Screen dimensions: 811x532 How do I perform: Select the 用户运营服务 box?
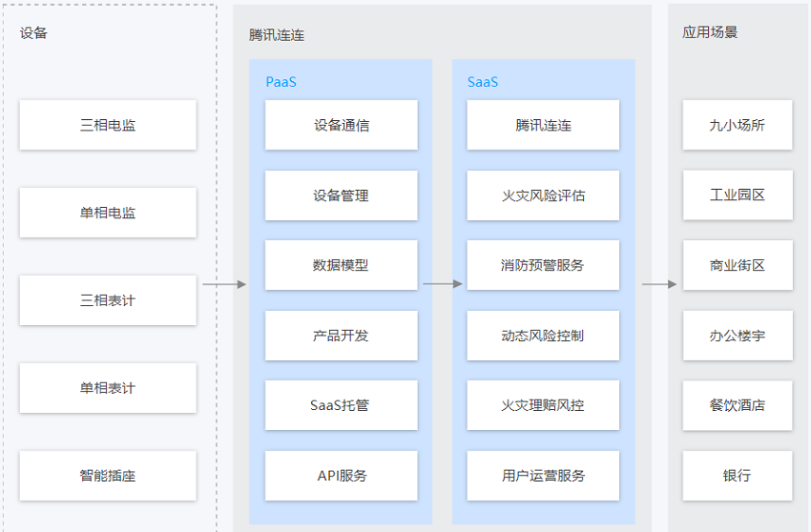543,476
